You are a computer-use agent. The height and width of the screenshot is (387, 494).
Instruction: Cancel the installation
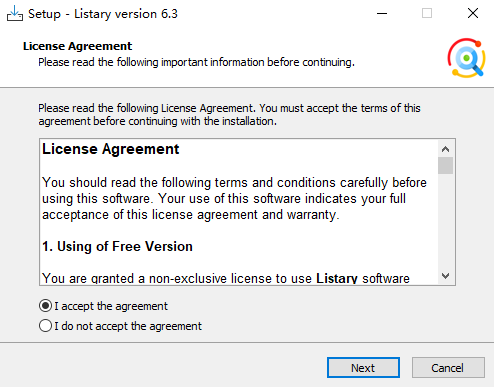(x=448, y=368)
